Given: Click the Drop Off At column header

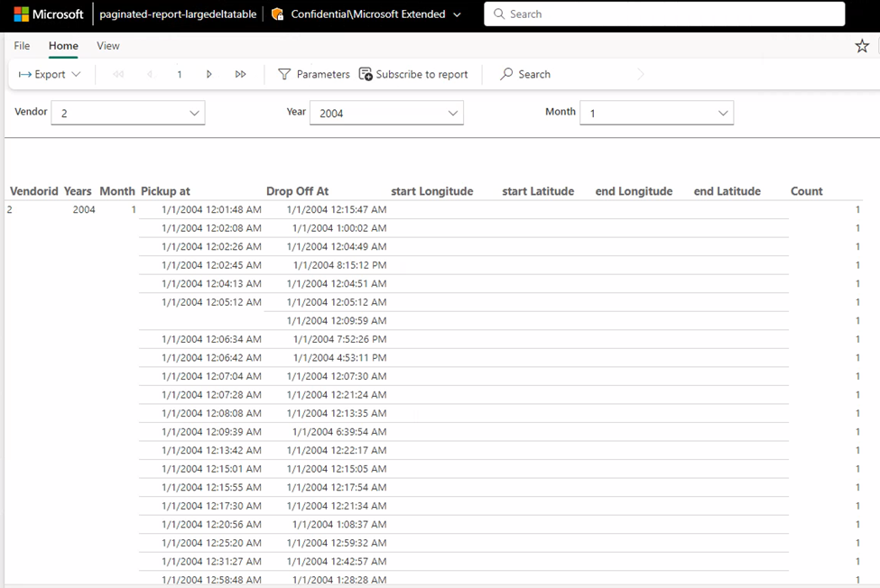Looking at the screenshot, I should coord(298,191).
